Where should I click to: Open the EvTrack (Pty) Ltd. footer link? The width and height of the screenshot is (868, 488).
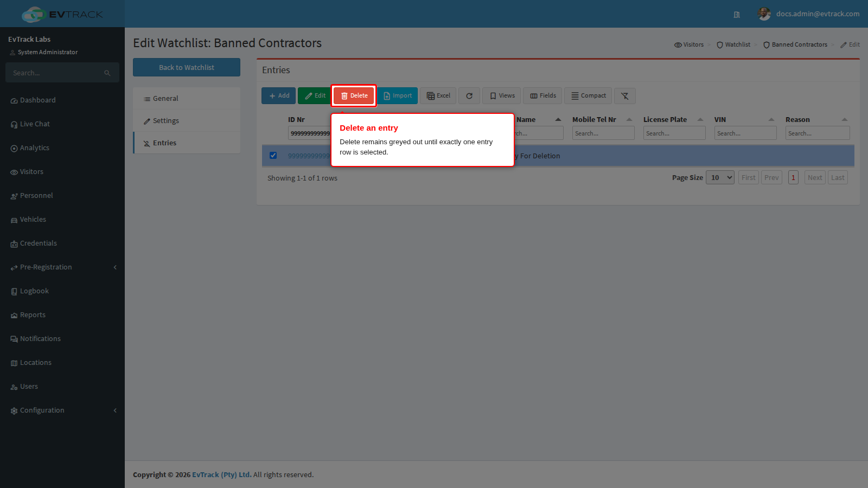[x=221, y=474]
